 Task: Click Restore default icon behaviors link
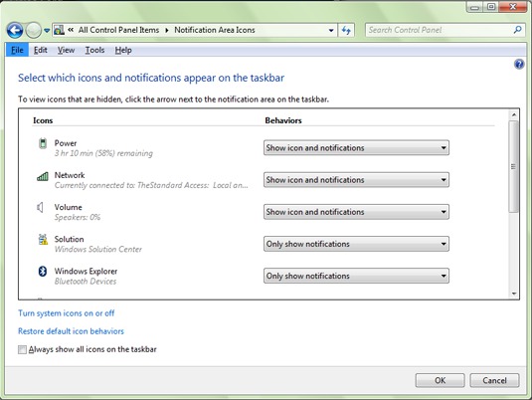[71, 331]
